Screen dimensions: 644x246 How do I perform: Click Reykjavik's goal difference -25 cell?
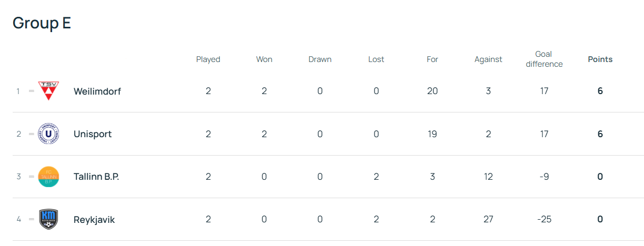tap(544, 219)
